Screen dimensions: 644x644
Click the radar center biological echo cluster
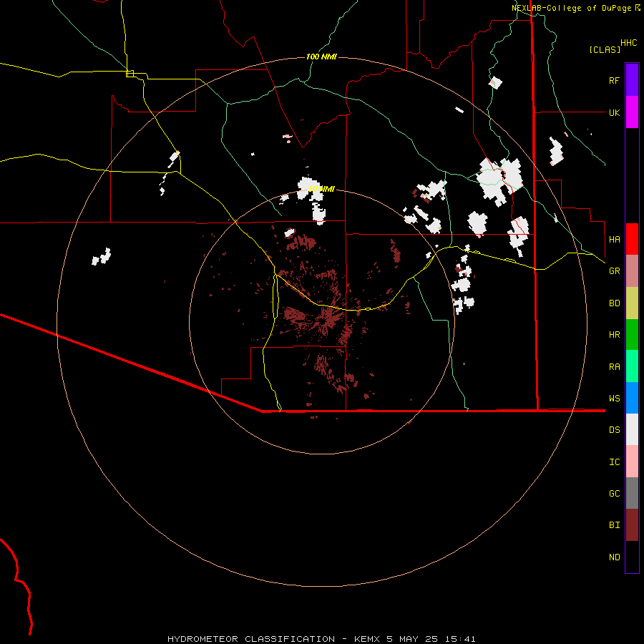click(x=324, y=320)
